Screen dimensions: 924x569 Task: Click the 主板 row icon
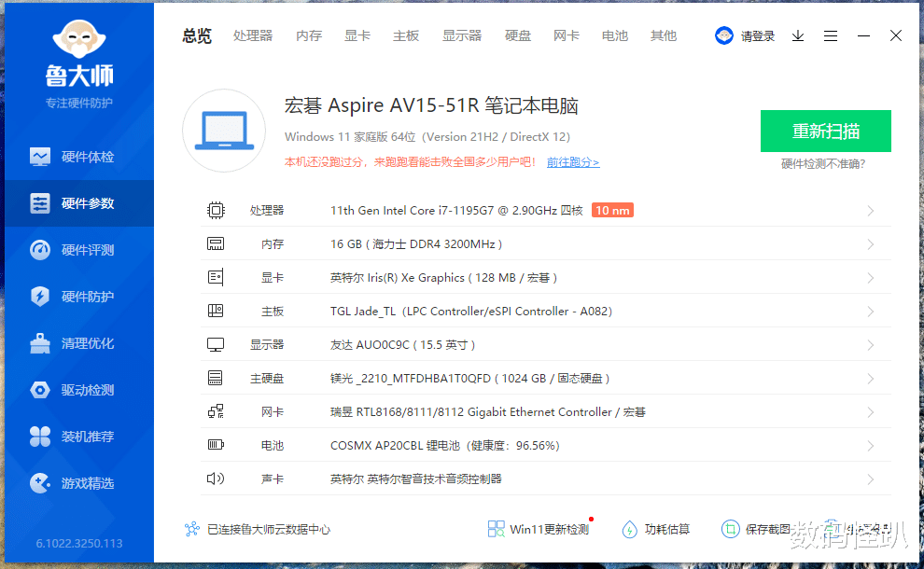(216, 311)
